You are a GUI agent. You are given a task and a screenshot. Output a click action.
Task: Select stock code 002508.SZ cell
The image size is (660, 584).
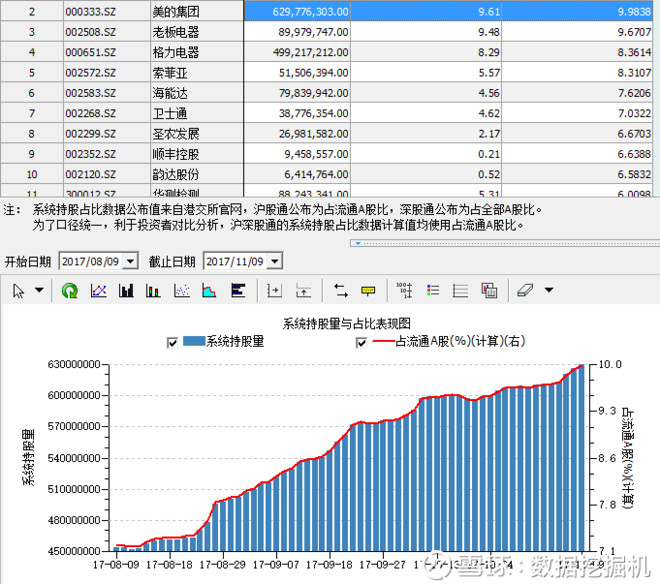[x=107, y=32]
